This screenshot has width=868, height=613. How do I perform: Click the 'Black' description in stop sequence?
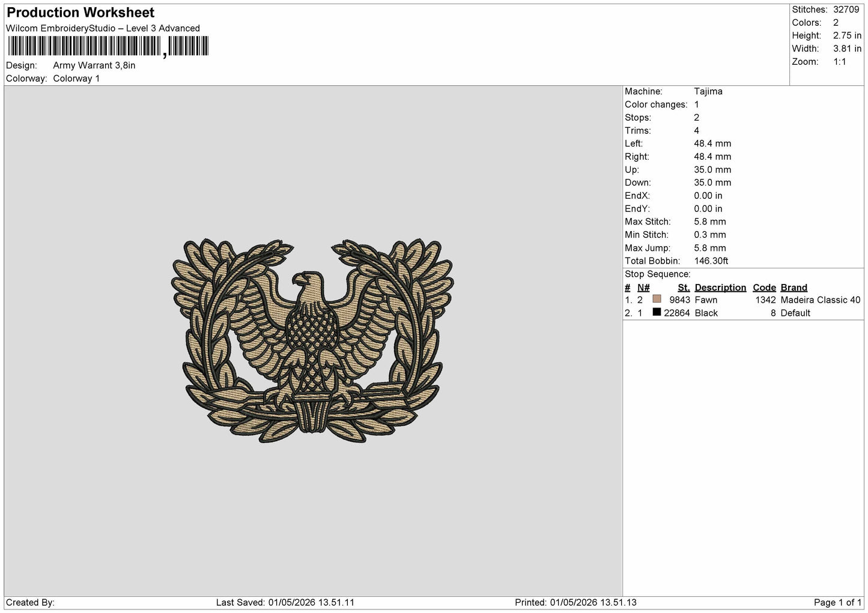(x=706, y=313)
